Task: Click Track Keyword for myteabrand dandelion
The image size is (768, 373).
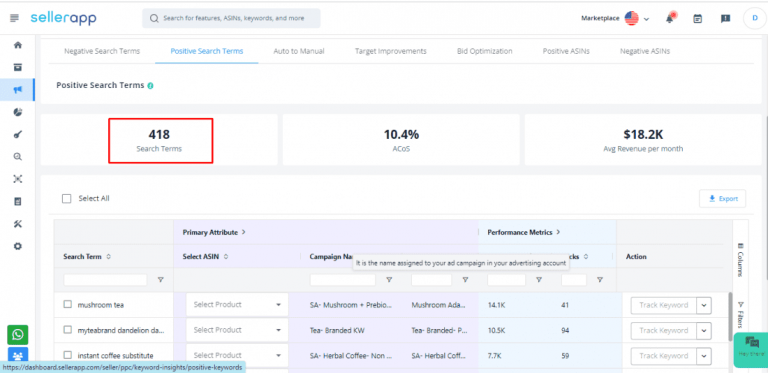Action: click(664, 330)
